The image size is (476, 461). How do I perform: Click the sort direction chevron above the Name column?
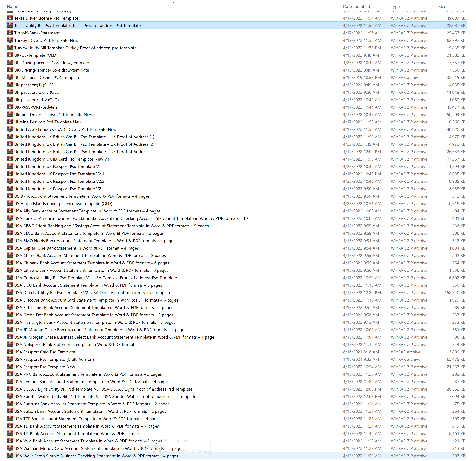pyautogui.click(x=173, y=2)
